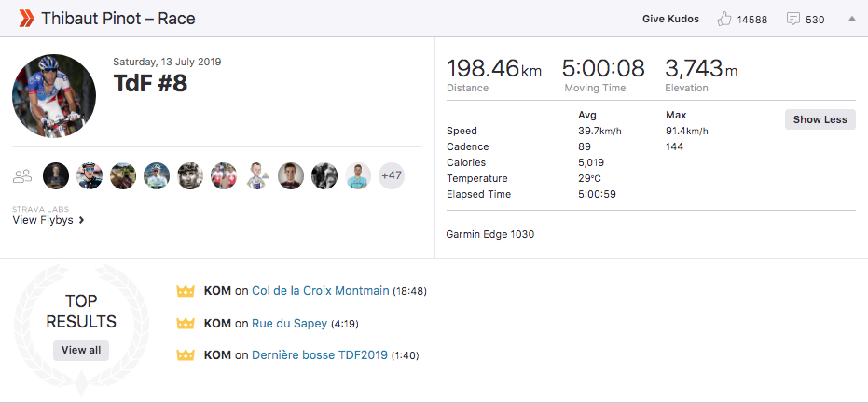Click the 530 comments count

pos(815,20)
